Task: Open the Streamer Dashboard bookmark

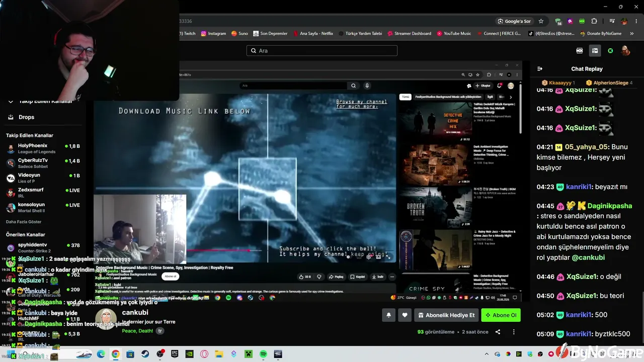Action: (409, 34)
